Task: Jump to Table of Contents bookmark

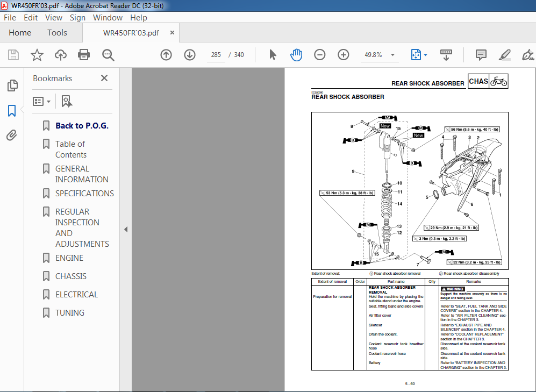Action: click(71, 149)
